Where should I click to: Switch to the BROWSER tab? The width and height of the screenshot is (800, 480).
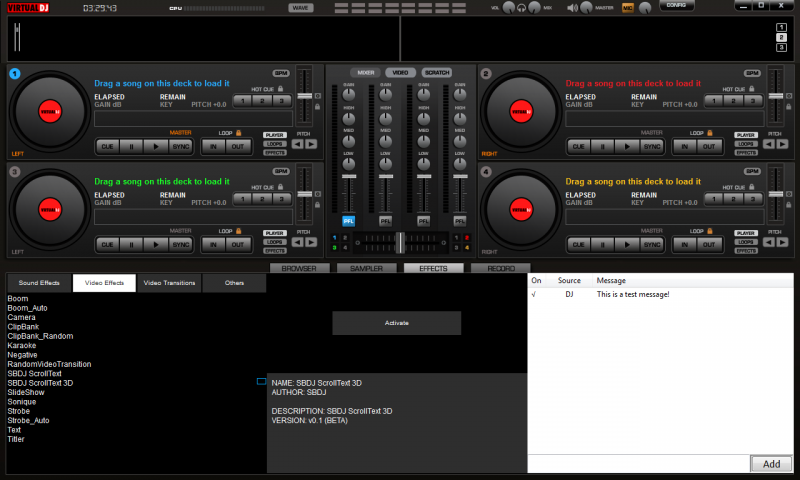(x=299, y=268)
